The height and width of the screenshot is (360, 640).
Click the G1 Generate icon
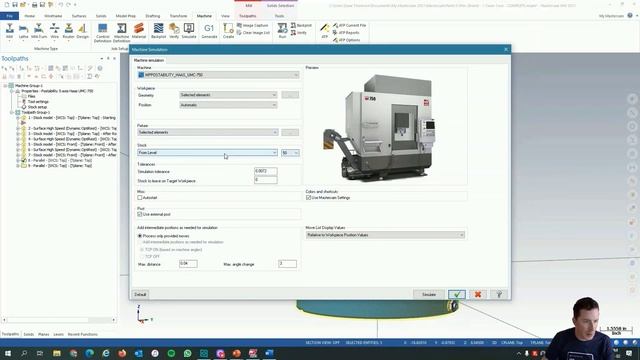(x=209, y=31)
